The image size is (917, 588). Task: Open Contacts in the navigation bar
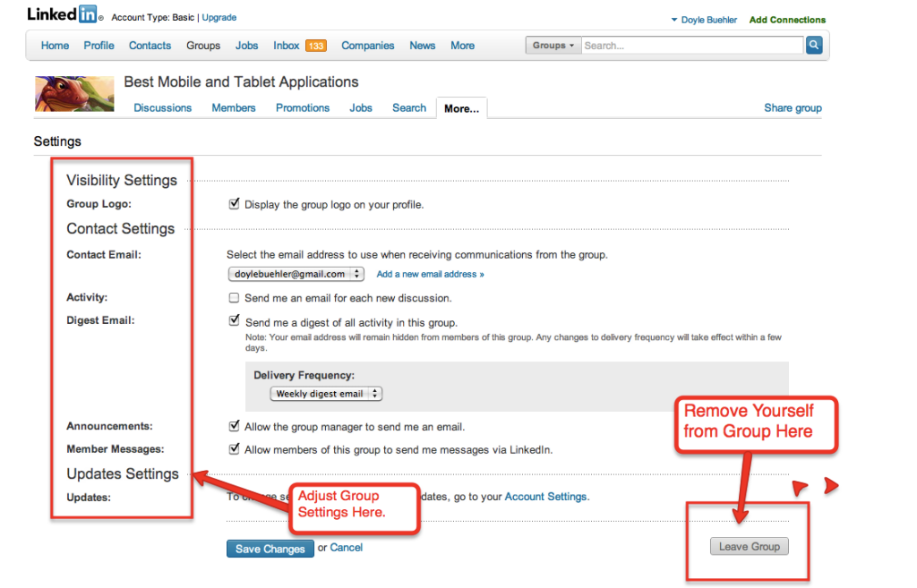click(x=150, y=46)
